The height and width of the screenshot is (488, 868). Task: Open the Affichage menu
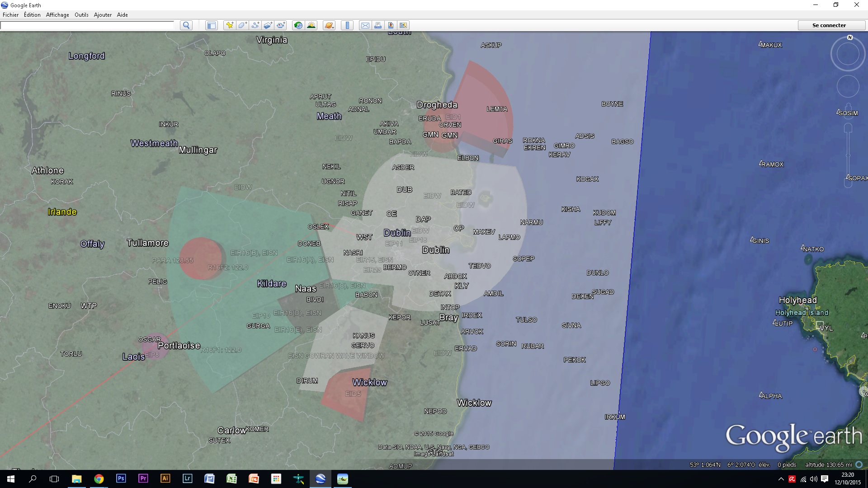(57, 15)
